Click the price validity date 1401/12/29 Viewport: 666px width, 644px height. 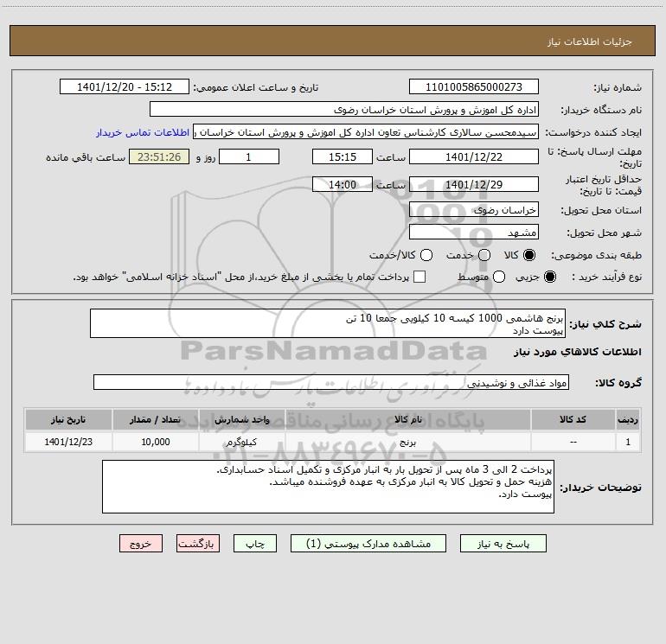click(x=474, y=184)
